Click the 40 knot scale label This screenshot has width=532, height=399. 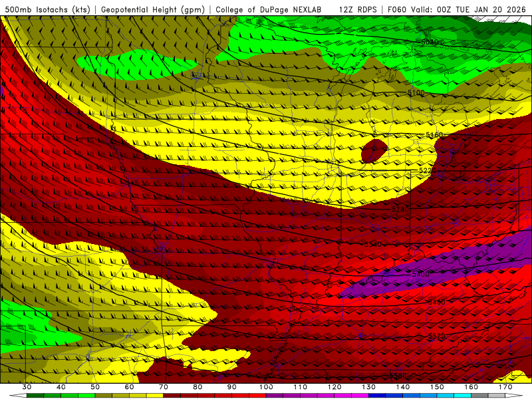[x=61, y=387]
